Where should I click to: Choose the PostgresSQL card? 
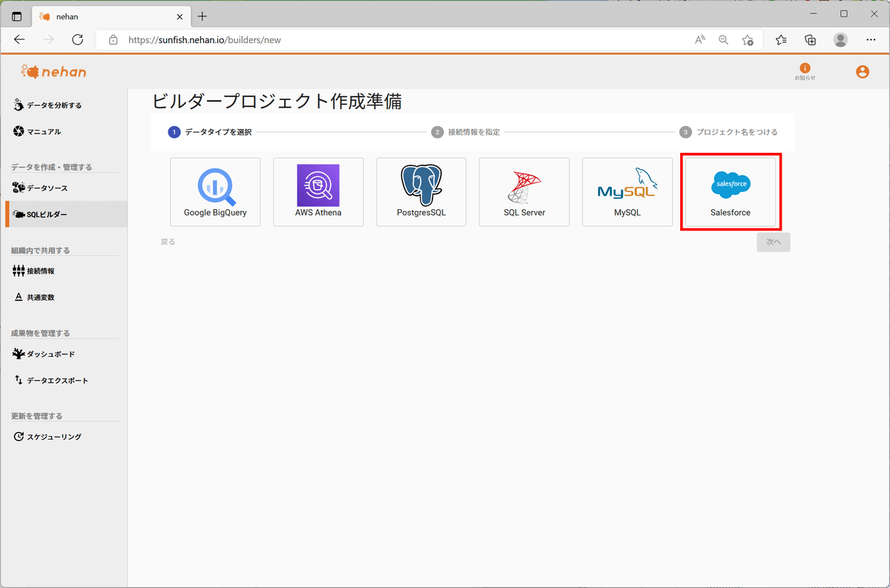[x=421, y=192]
